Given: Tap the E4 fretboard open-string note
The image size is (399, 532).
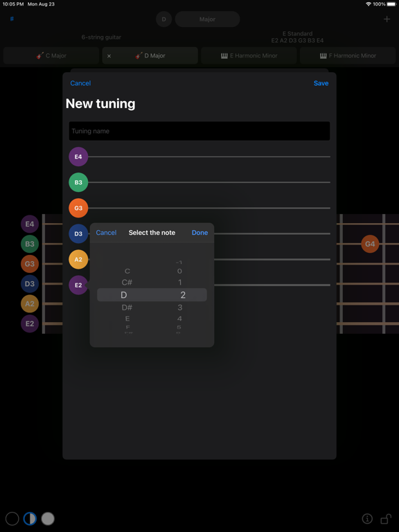Looking at the screenshot, I should point(30,224).
